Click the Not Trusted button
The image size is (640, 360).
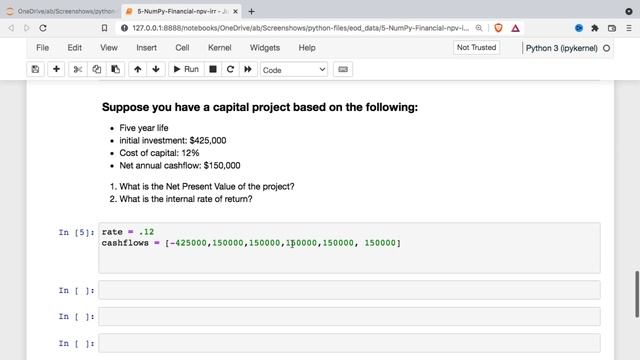pyautogui.click(x=476, y=47)
